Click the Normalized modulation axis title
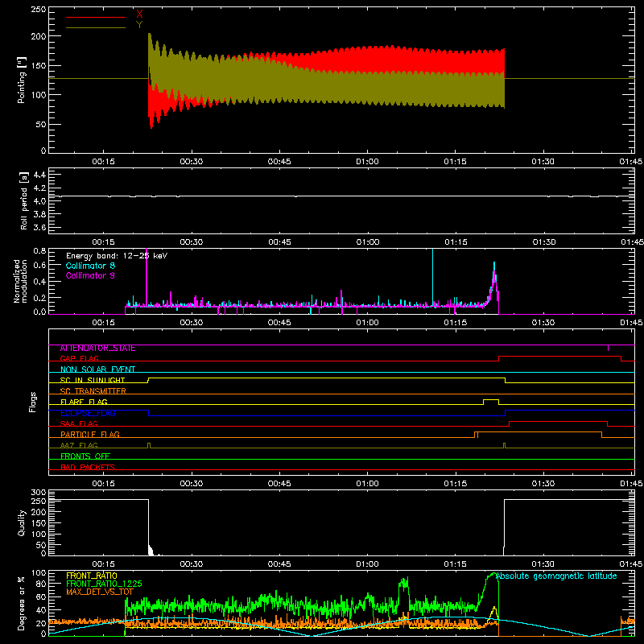The width and height of the screenshot is (644, 644). pyautogui.click(x=20, y=281)
